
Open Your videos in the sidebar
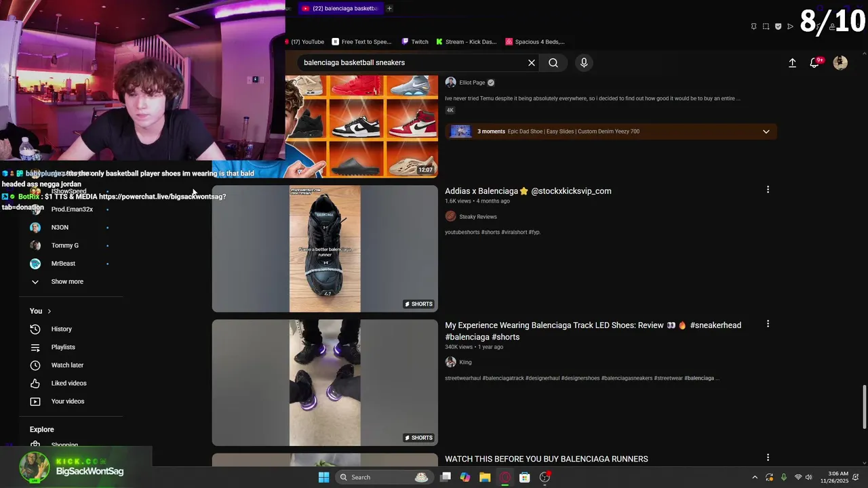point(68,401)
